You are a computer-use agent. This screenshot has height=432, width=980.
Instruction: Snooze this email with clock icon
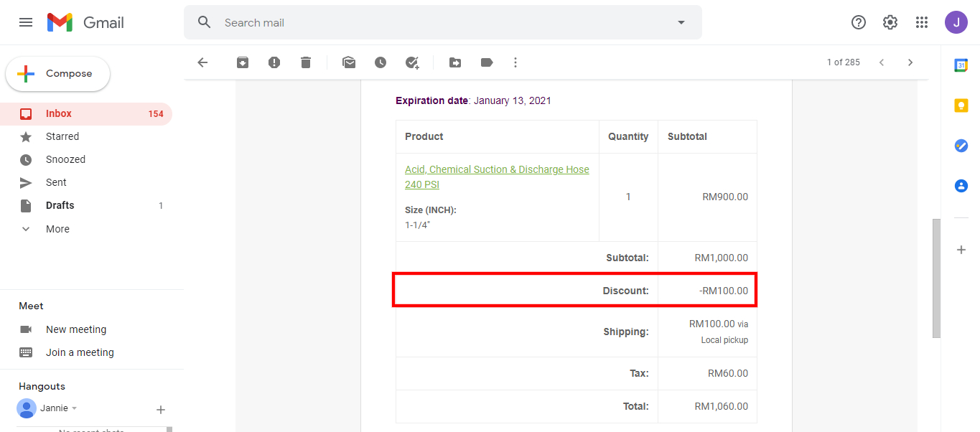[381, 62]
